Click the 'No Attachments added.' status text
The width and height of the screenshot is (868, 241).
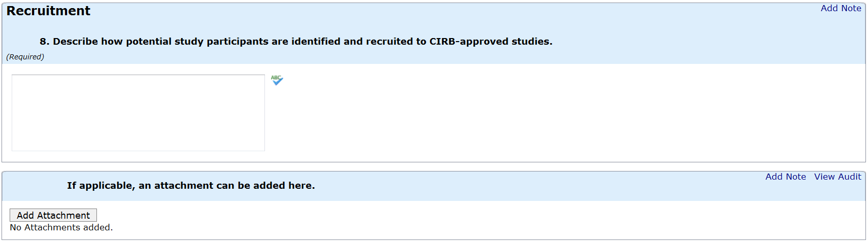[x=61, y=227]
